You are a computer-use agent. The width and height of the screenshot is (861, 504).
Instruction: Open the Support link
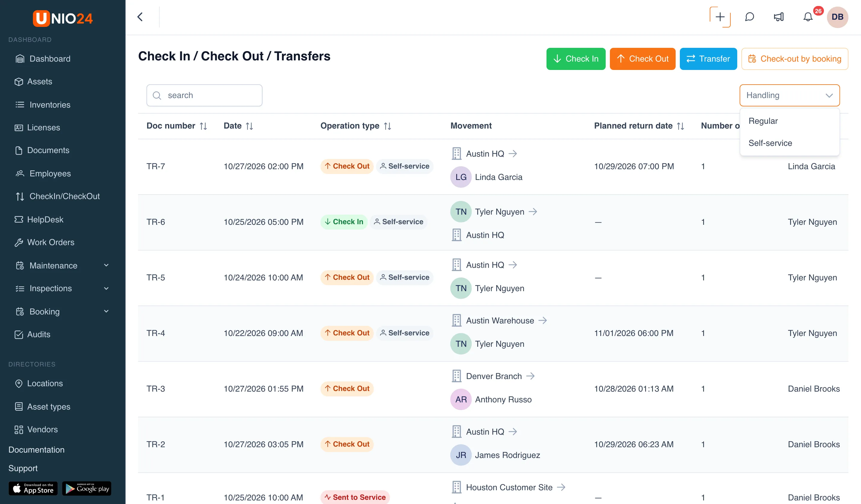point(23,468)
